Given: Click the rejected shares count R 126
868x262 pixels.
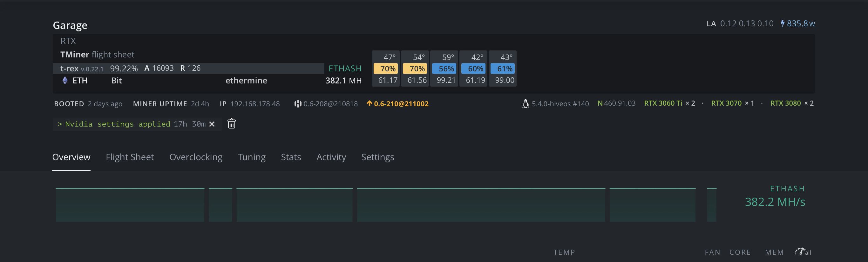Looking at the screenshot, I should pos(190,68).
